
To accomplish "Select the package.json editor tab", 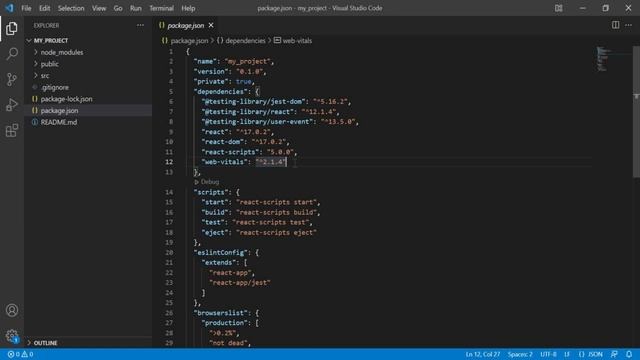I will point(186,25).
